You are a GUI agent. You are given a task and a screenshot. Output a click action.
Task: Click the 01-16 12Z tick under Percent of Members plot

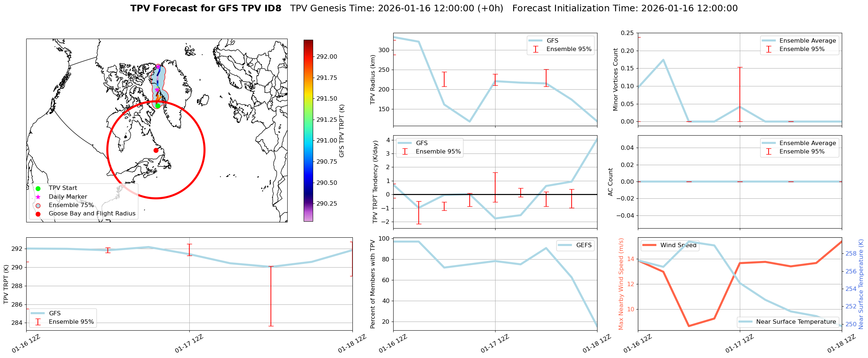[393, 343]
